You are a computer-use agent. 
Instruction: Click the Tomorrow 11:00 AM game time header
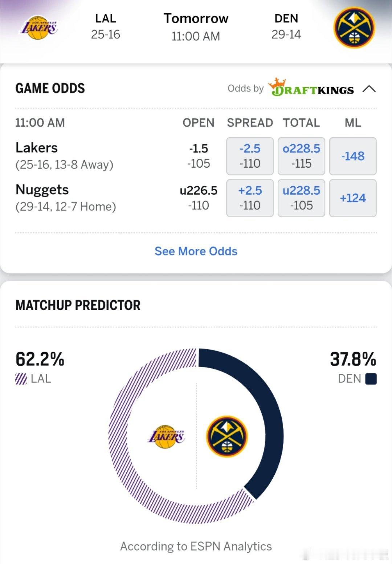[196, 26]
